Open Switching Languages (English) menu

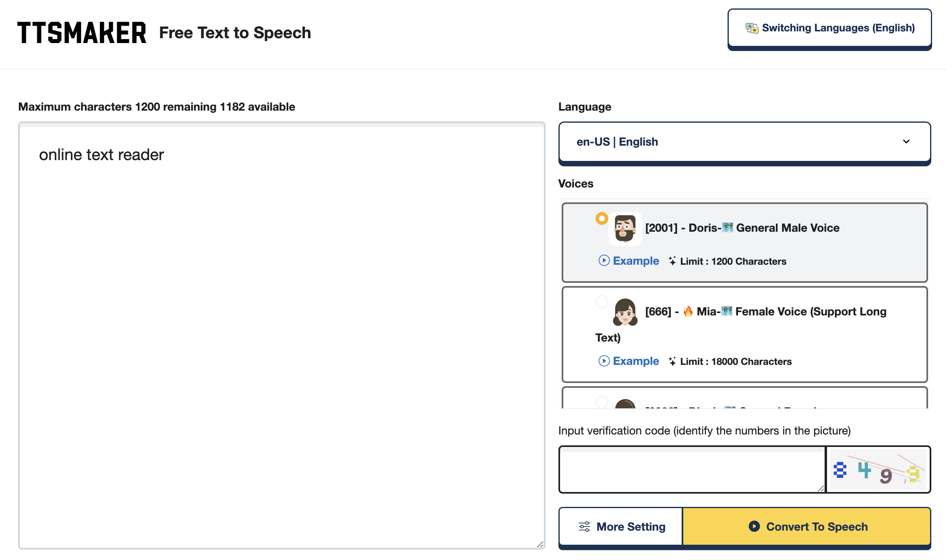pyautogui.click(x=829, y=28)
